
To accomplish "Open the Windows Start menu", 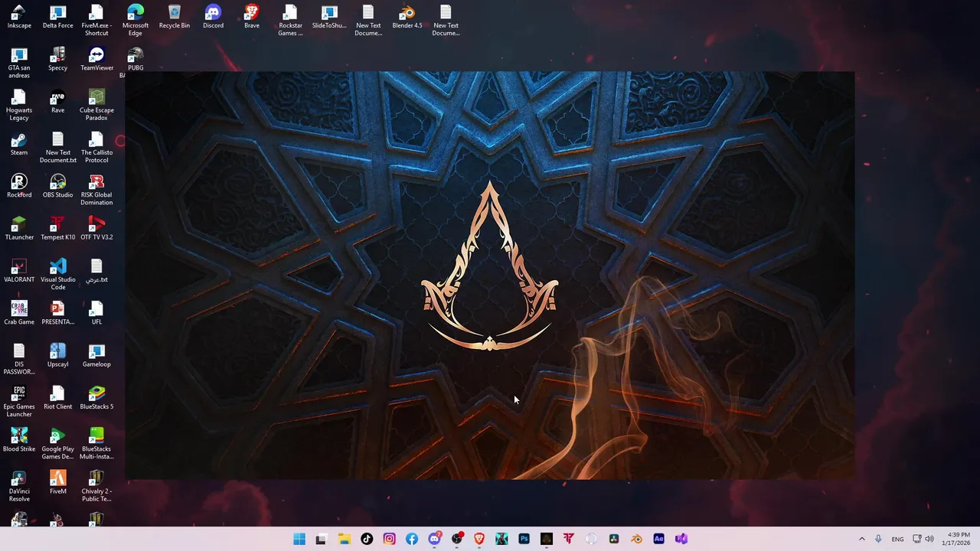I will pyautogui.click(x=299, y=539).
